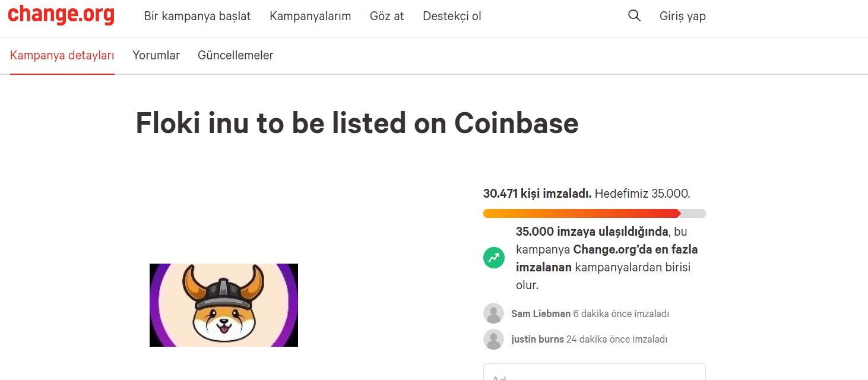Click the green trending arrow icon

coord(493,258)
